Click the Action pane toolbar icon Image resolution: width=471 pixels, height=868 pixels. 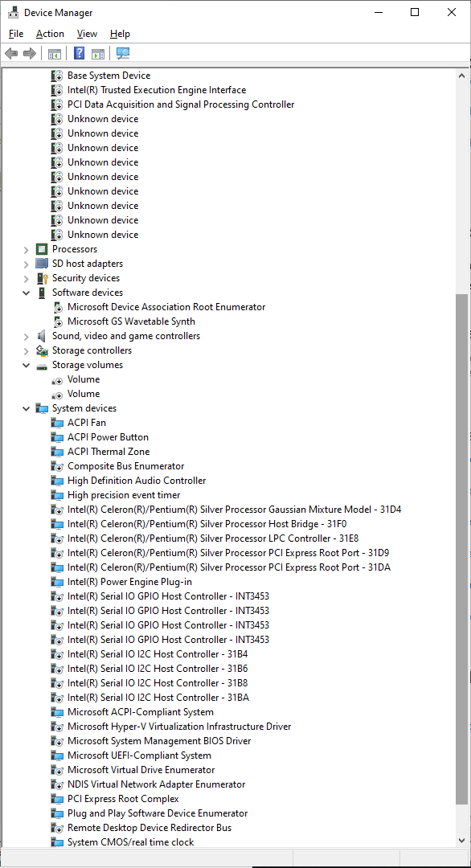point(98,53)
